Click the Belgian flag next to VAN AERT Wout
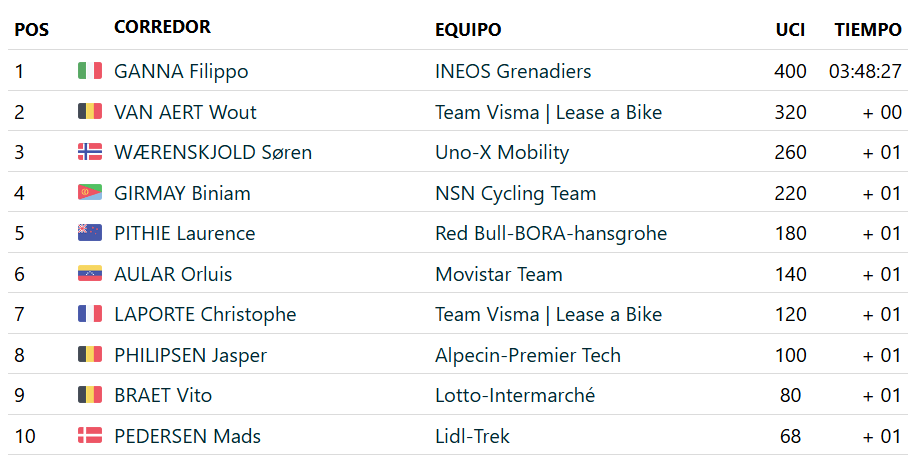This screenshot has height=457, width=919. point(90,112)
